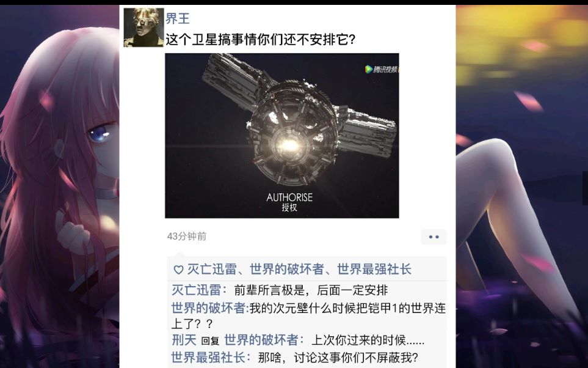Click the 43分钟前 timestamp
The image size is (588, 368).
187,236
